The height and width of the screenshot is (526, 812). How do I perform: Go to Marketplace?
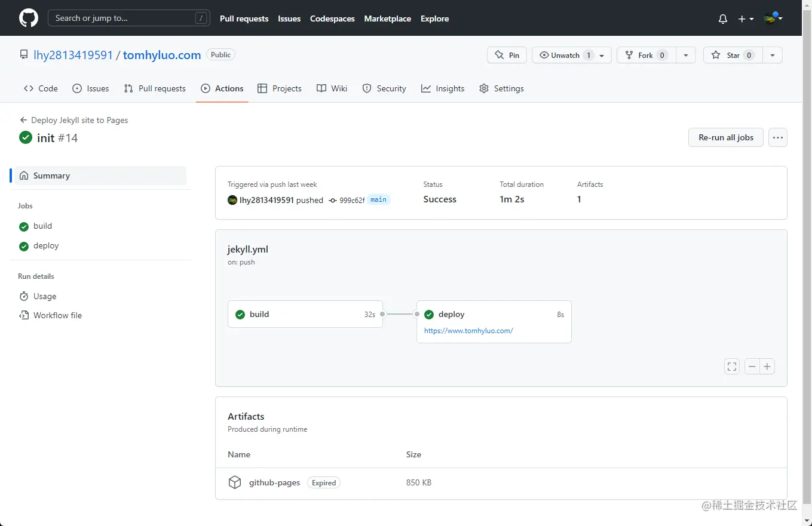(x=387, y=19)
